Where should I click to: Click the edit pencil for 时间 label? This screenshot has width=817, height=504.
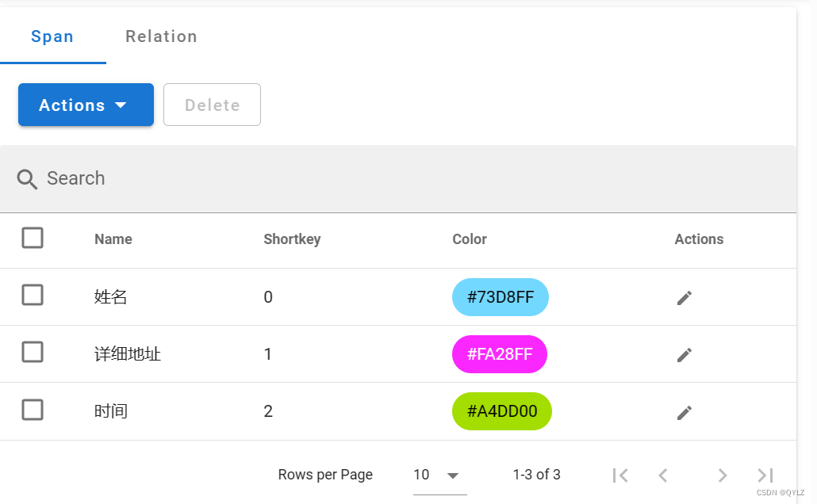(684, 412)
